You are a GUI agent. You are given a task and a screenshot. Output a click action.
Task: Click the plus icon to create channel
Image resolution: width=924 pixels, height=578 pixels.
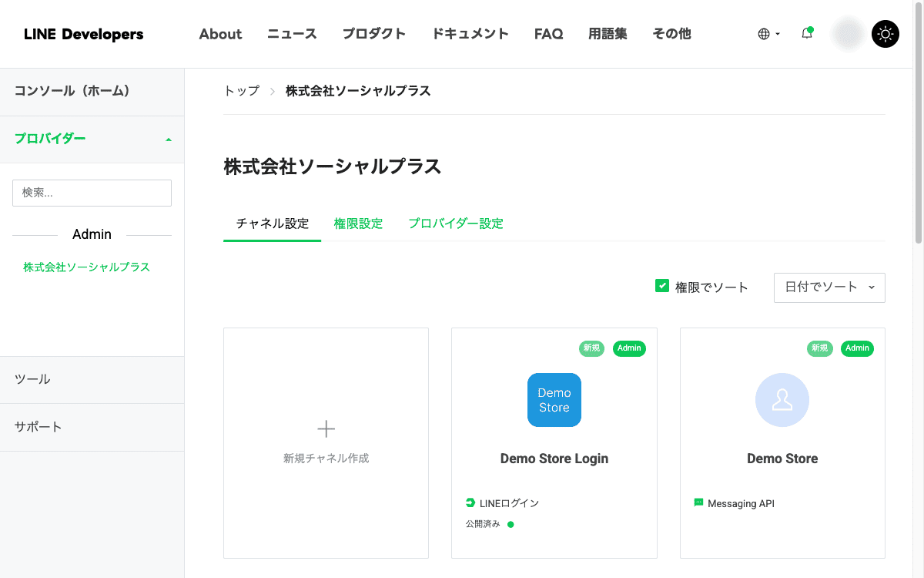click(x=326, y=428)
